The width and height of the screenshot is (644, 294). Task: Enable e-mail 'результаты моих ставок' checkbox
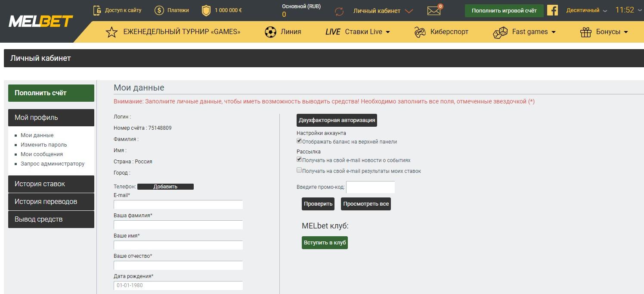coord(299,170)
